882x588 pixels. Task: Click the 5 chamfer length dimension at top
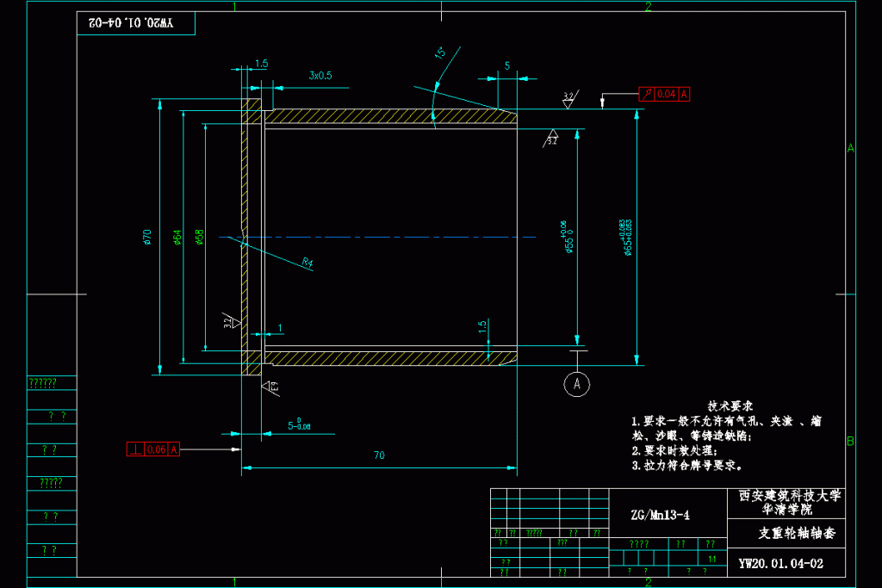click(x=507, y=65)
